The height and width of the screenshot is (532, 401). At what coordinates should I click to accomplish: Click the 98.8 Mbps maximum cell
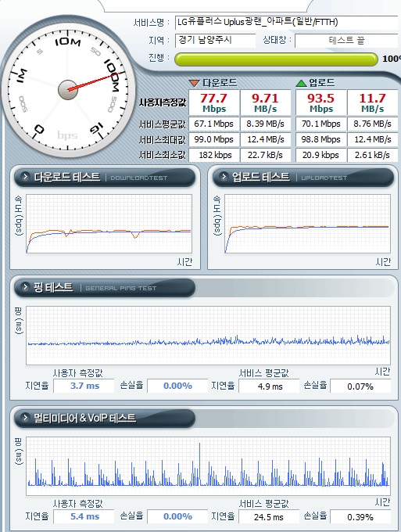[x=321, y=139]
